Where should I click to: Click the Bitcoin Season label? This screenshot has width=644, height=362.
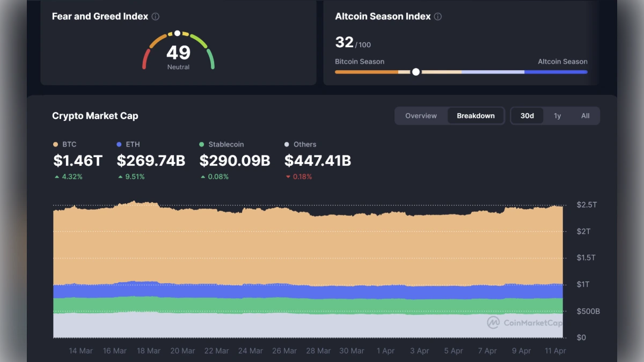(360, 61)
